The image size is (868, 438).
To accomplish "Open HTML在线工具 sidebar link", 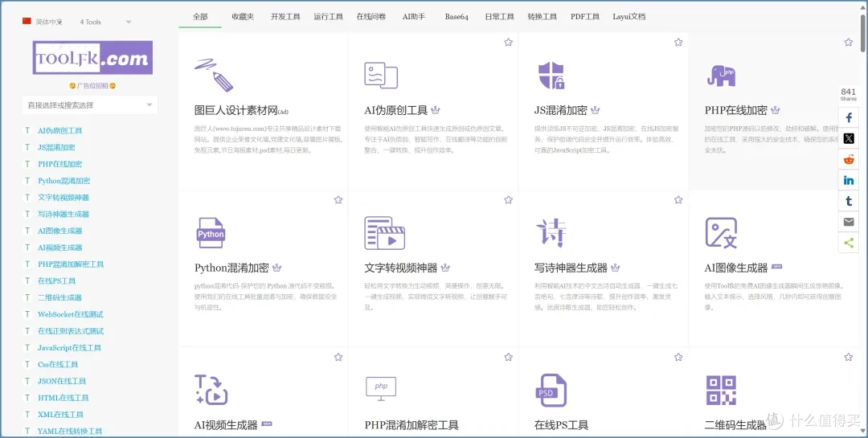I will point(63,398).
